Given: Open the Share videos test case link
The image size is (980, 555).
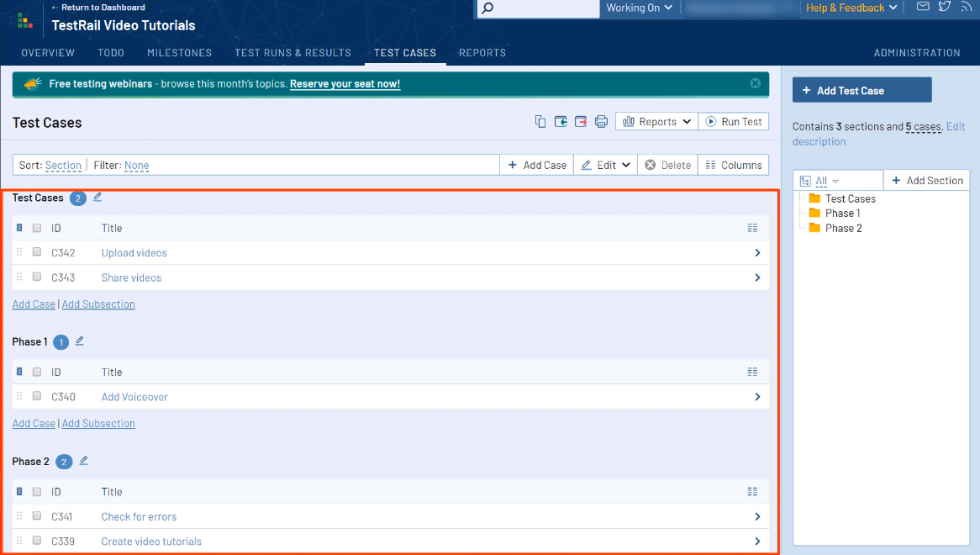Looking at the screenshot, I should click(131, 277).
